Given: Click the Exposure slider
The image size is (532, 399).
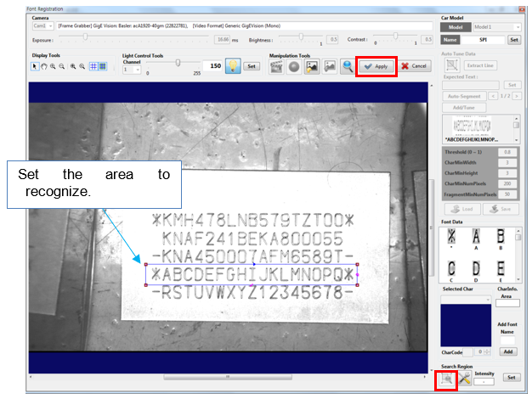Looking at the screenshot, I should 136,38.
